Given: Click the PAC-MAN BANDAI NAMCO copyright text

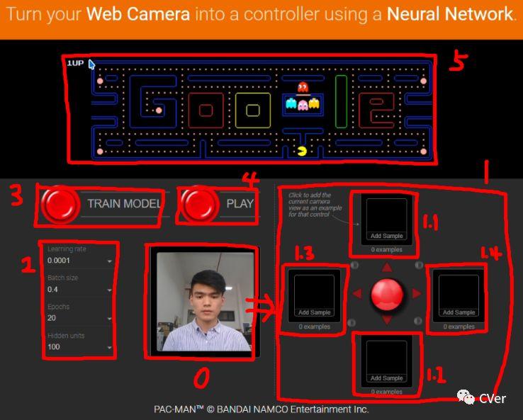Looking at the screenshot, I should 261,409.
